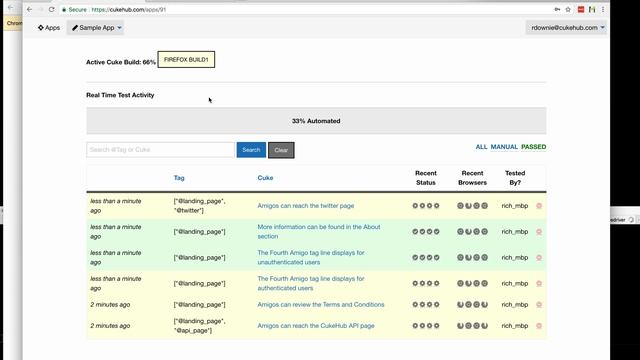Reload the CukeHub page

click(x=51, y=9)
